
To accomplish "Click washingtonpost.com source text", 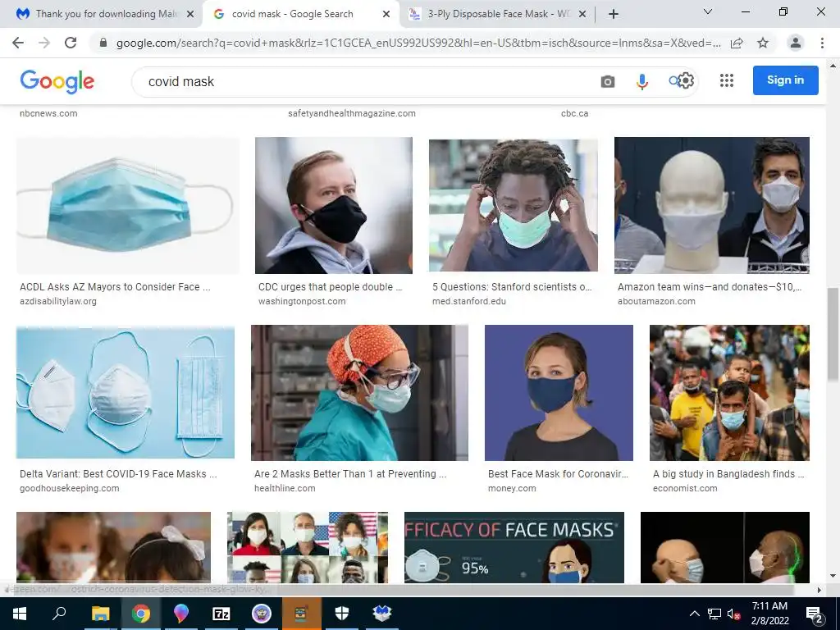I will pos(302,302).
